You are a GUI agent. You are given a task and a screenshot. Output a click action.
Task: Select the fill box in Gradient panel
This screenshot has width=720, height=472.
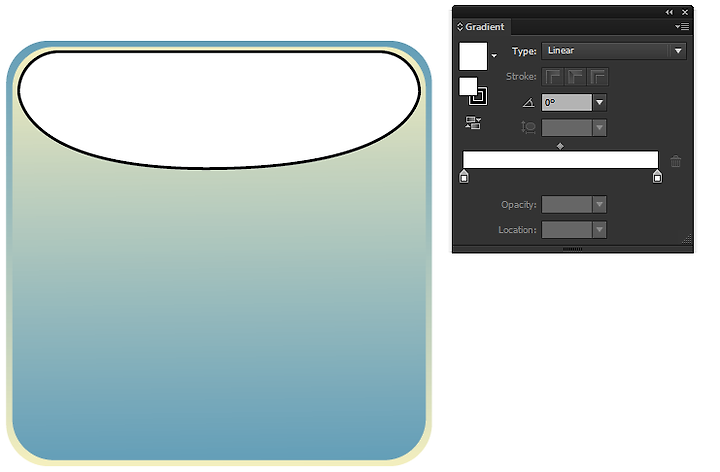[468, 86]
